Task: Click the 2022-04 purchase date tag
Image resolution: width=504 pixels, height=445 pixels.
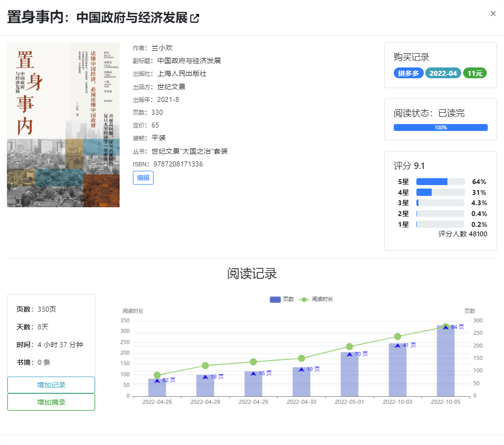Action: click(x=443, y=73)
